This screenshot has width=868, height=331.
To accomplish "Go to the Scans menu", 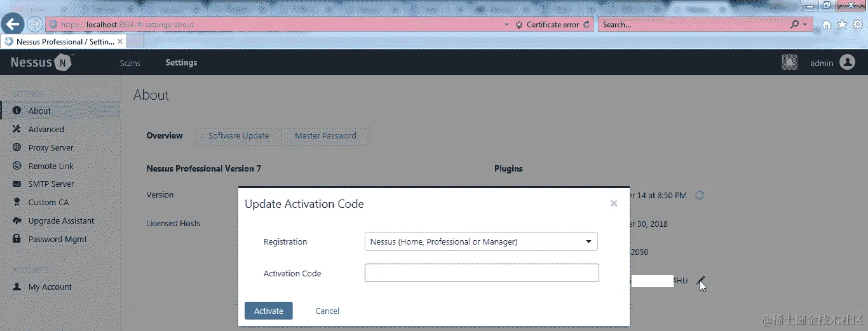I will (x=130, y=63).
